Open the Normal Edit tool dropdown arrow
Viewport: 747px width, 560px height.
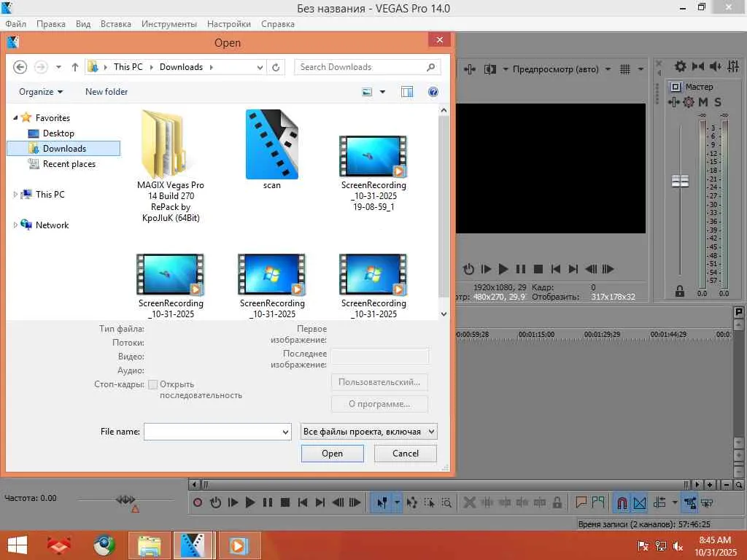[x=397, y=502]
